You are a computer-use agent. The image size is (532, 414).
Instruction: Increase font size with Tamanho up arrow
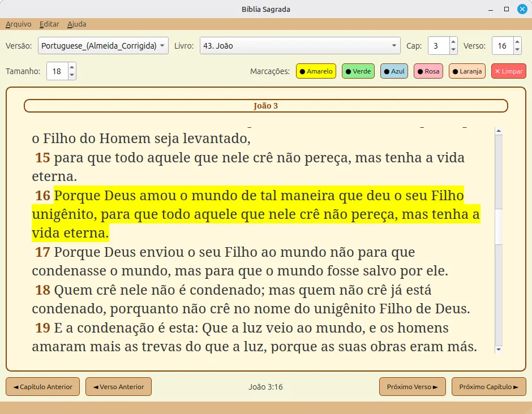point(72,67)
